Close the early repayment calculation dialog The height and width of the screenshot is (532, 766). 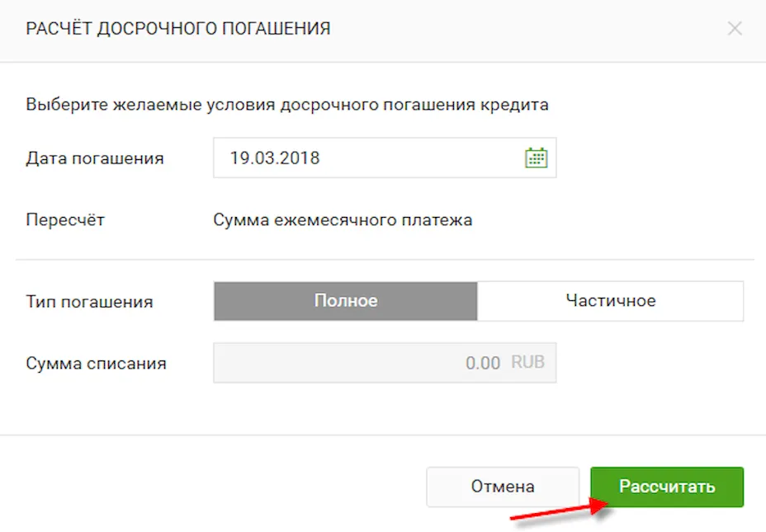coord(735,29)
